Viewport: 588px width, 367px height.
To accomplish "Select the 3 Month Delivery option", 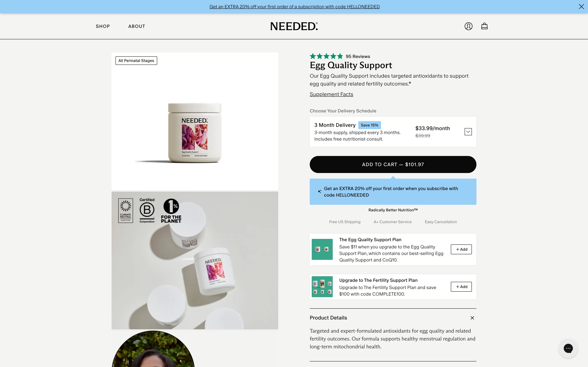I will click(x=393, y=132).
